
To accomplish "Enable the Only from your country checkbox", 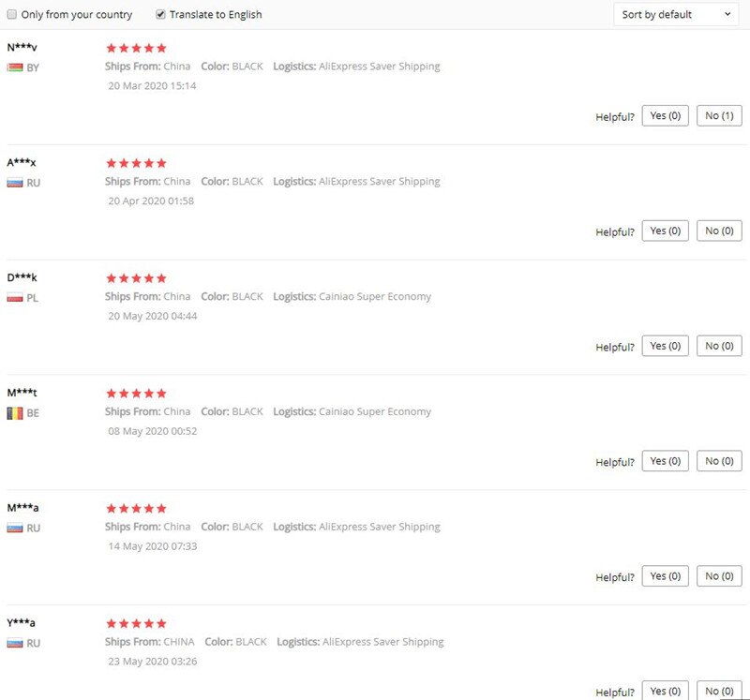I will 12,14.
